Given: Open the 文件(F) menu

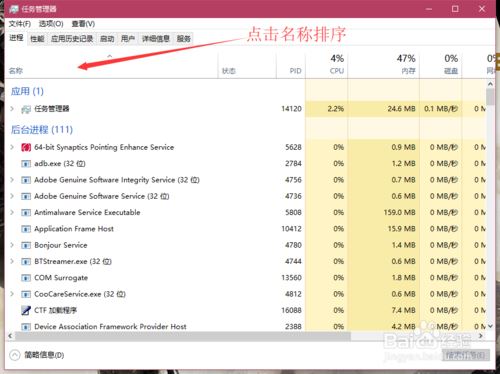Looking at the screenshot, I should [20, 24].
